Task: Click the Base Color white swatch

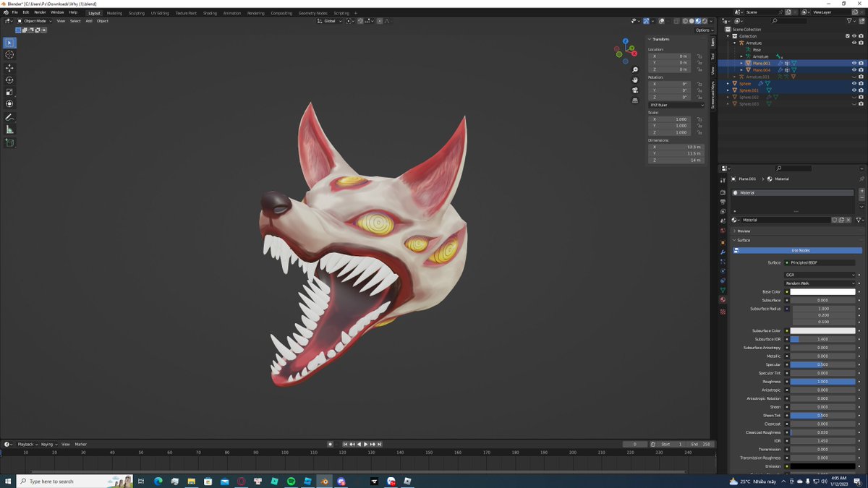Action: tap(822, 292)
